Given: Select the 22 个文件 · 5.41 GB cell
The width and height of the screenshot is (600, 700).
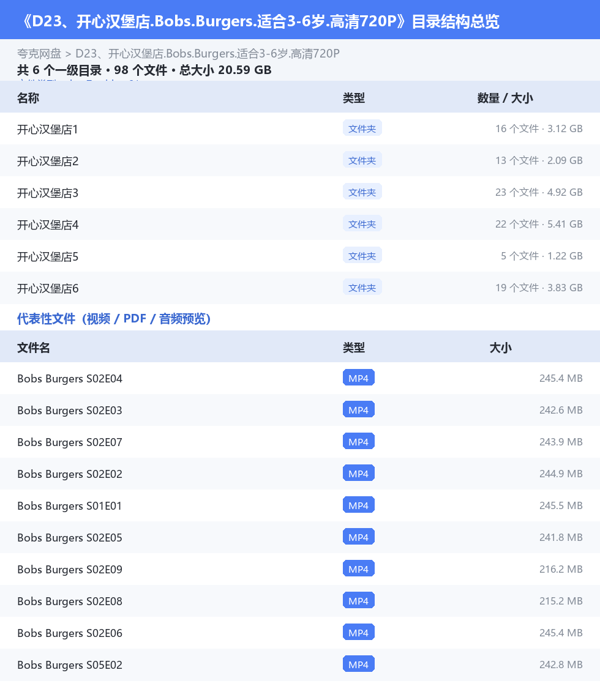Looking at the screenshot, I should [x=539, y=224].
